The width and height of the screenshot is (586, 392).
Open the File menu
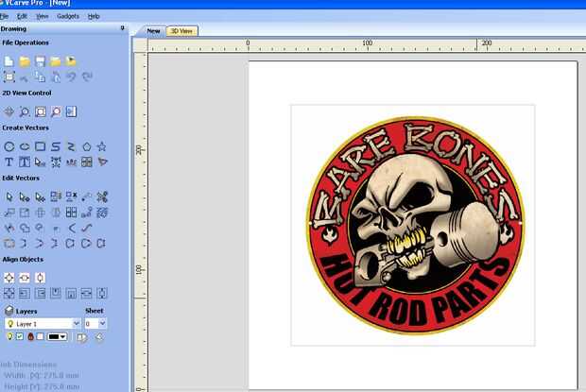pyautogui.click(x=4, y=16)
